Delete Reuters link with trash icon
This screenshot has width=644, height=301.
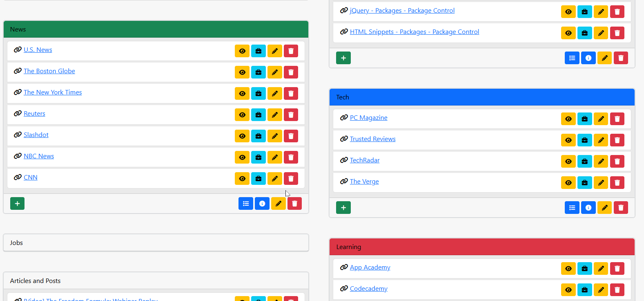click(291, 115)
